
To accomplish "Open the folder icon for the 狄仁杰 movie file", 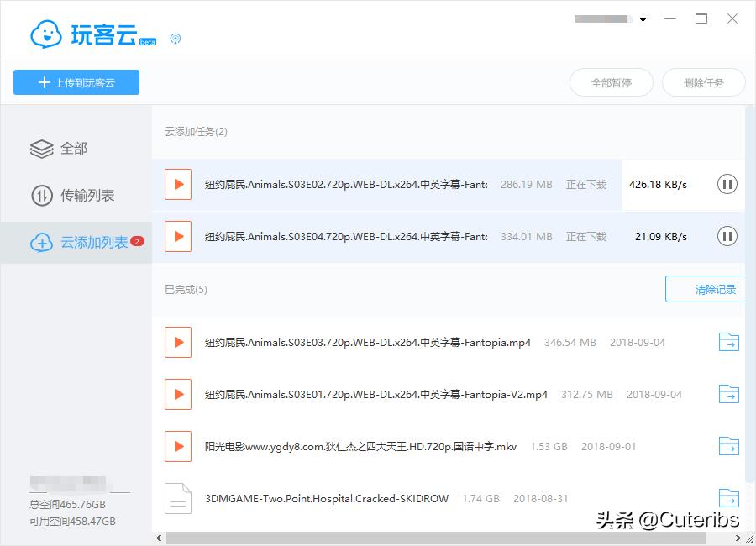I will pyautogui.click(x=727, y=446).
